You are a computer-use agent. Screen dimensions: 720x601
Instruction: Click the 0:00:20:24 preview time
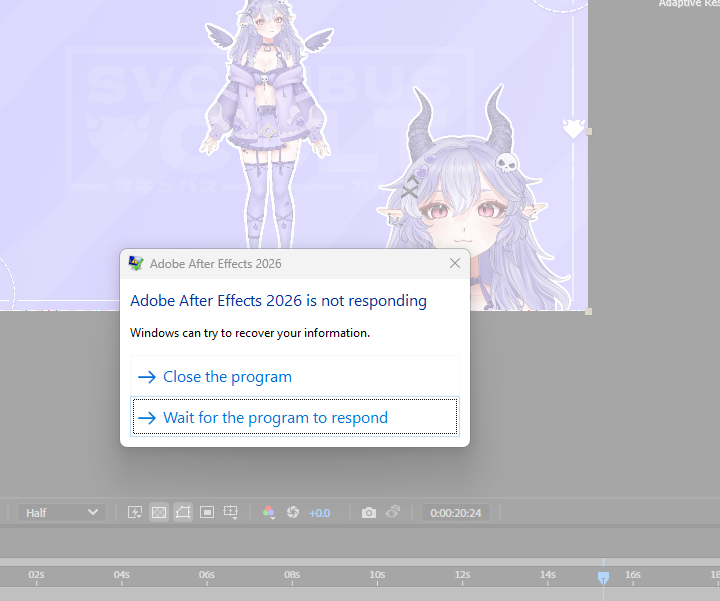[456, 513]
